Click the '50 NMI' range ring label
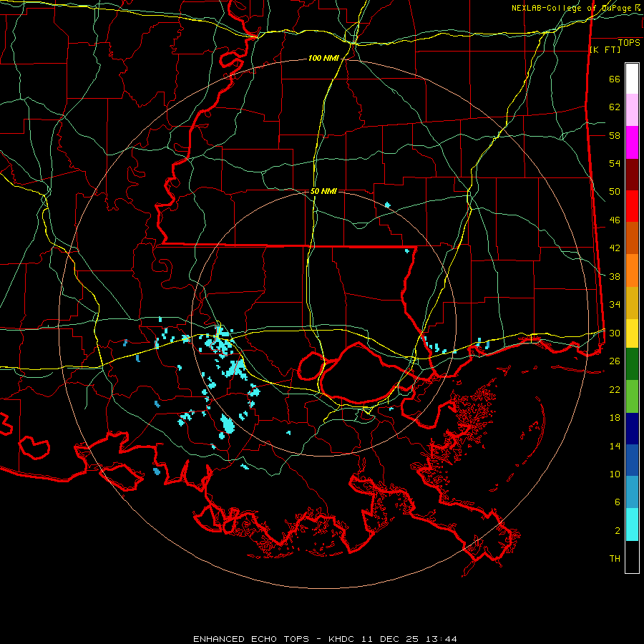Viewport: 644px width, 644px height. click(323, 191)
